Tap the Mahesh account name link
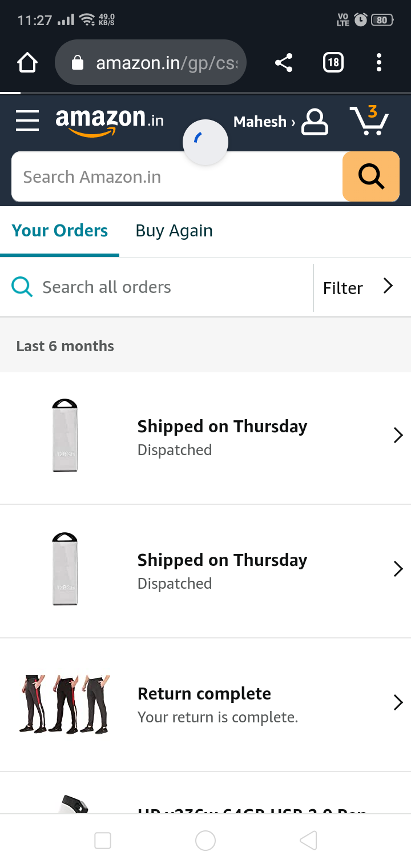 (x=263, y=122)
